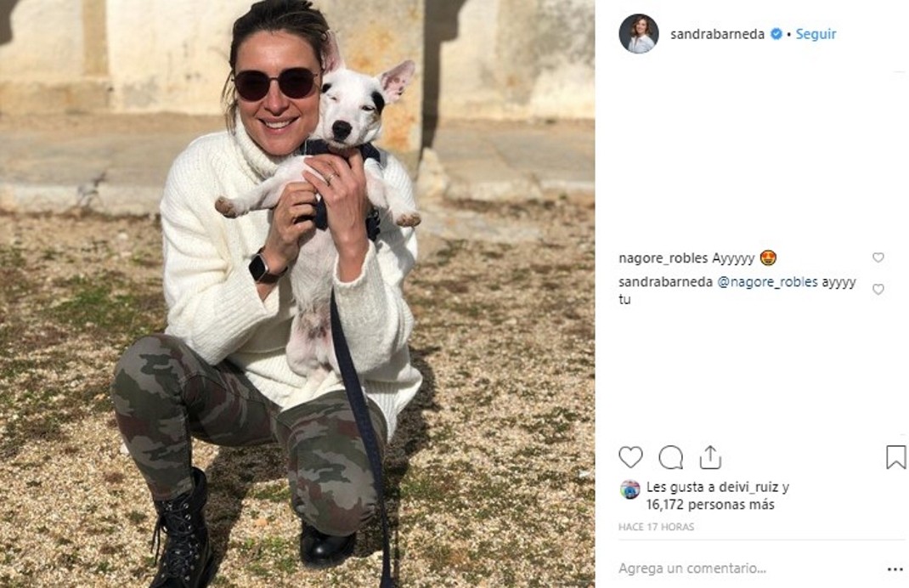Open the HACE 17 HORAS timestamp

[656, 527]
